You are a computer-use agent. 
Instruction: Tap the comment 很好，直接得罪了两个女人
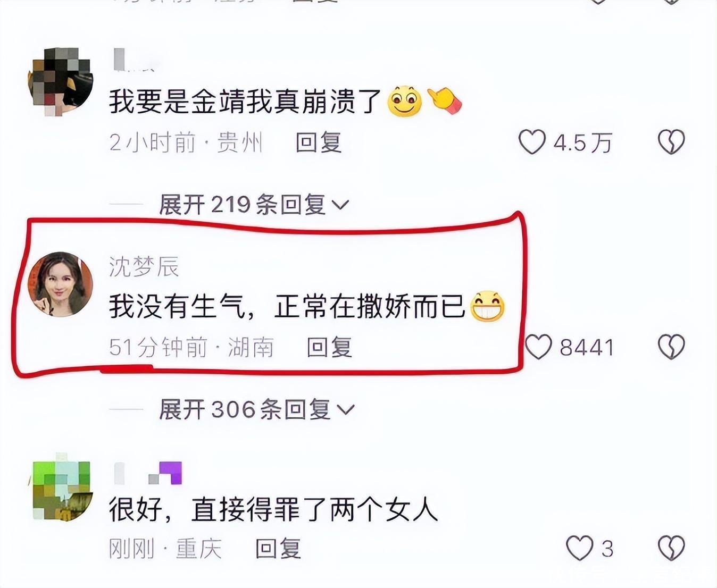[x=273, y=509]
